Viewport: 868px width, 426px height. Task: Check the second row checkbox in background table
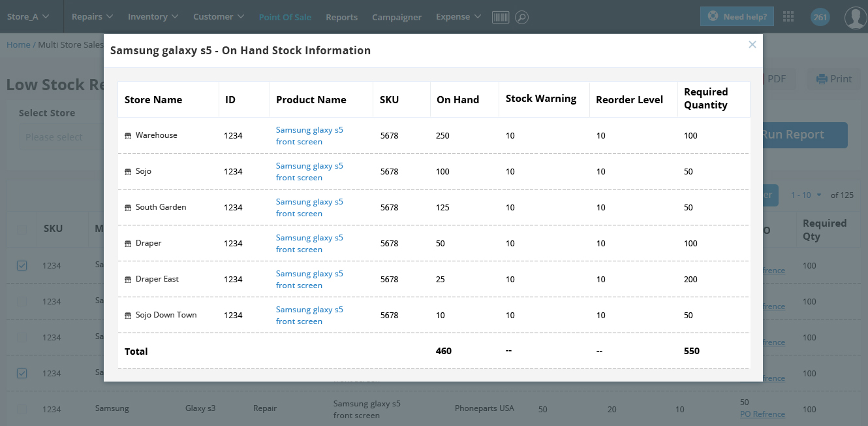[22, 301]
